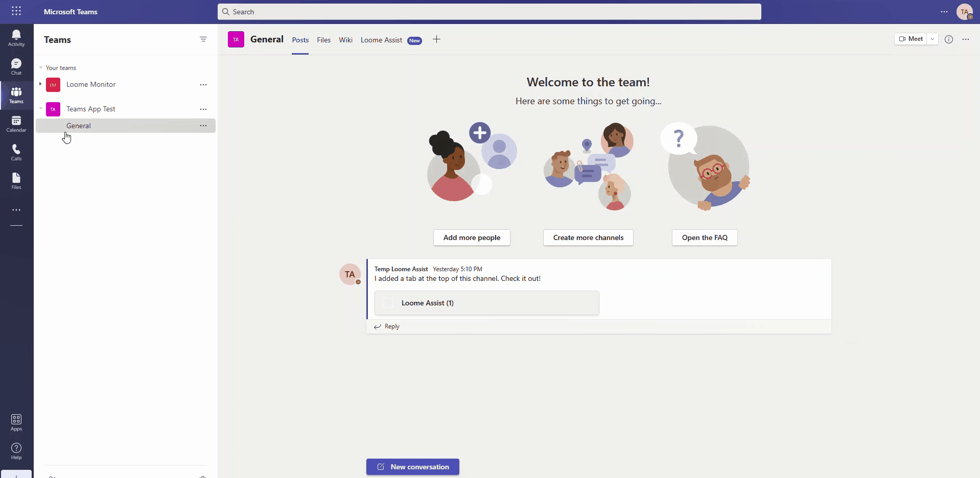980x478 pixels.
Task: Click Open the FAQ button
Action: pos(705,237)
